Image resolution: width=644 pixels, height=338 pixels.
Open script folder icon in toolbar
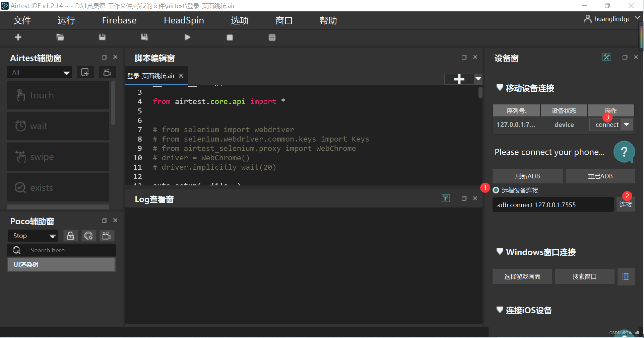[x=60, y=37]
